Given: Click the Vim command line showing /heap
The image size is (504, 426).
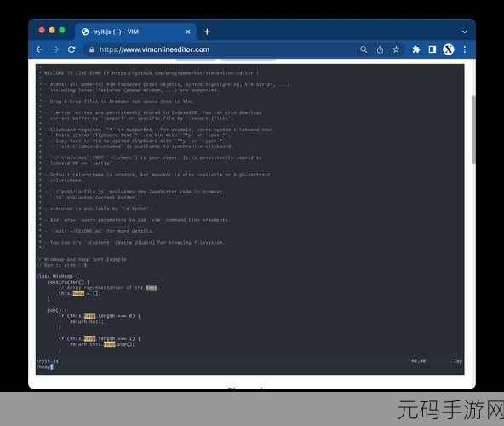Looking at the screenshot, I should click(x=44, y=367).
